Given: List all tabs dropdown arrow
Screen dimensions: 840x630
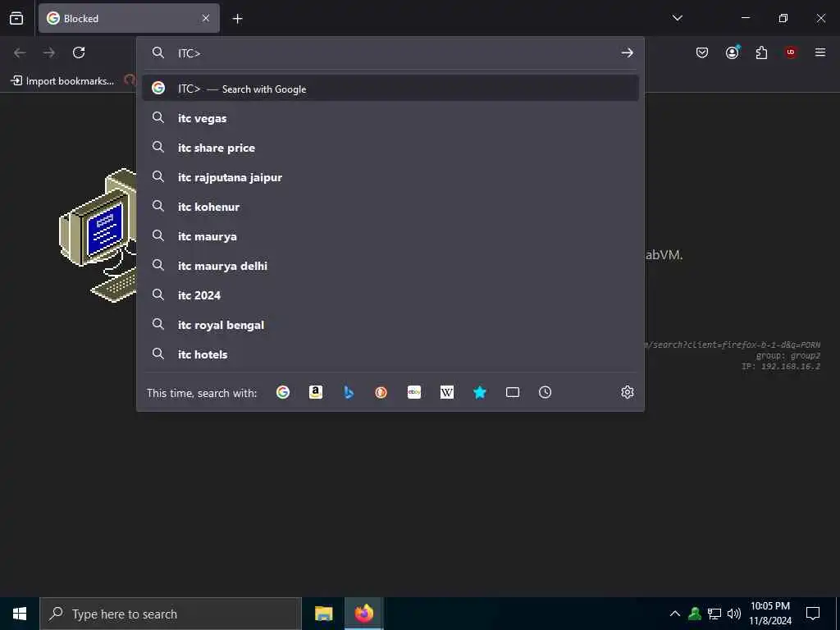Looking at the screenshot, I should 677,18.
